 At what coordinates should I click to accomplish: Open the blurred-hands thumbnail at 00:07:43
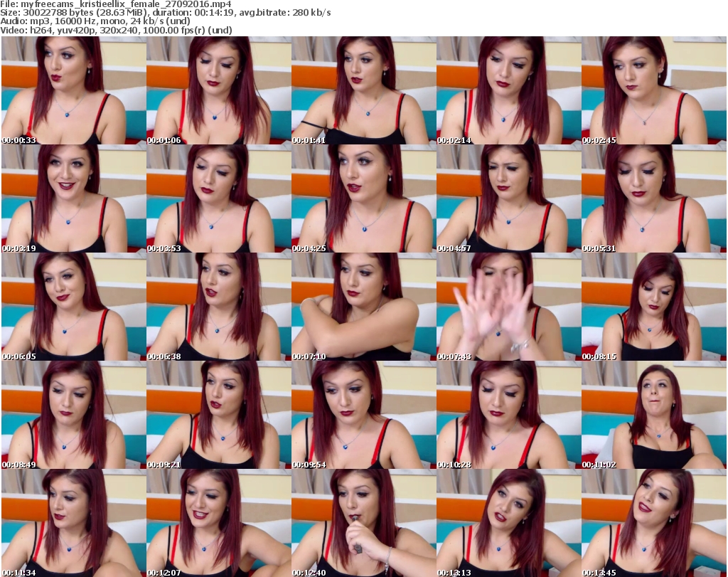(508, 307)
